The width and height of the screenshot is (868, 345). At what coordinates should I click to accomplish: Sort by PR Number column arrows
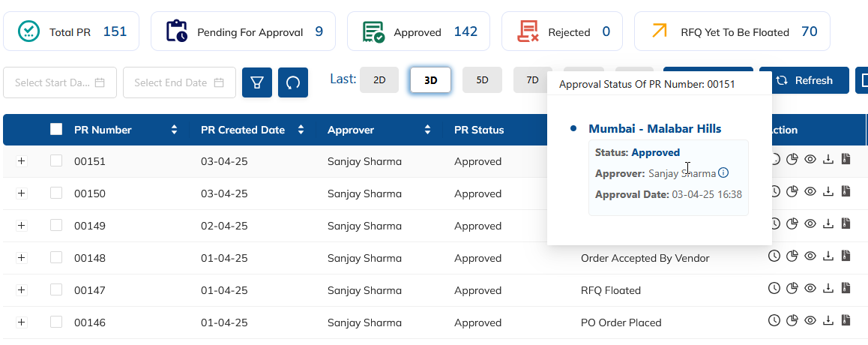(x=175, y=130)
